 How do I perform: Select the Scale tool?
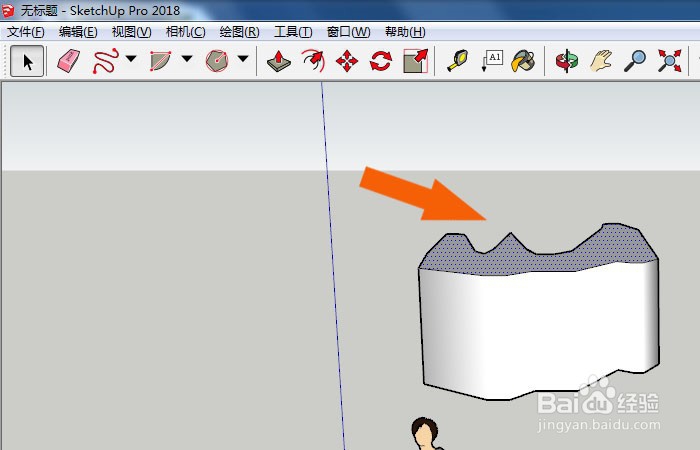[416, 61]
